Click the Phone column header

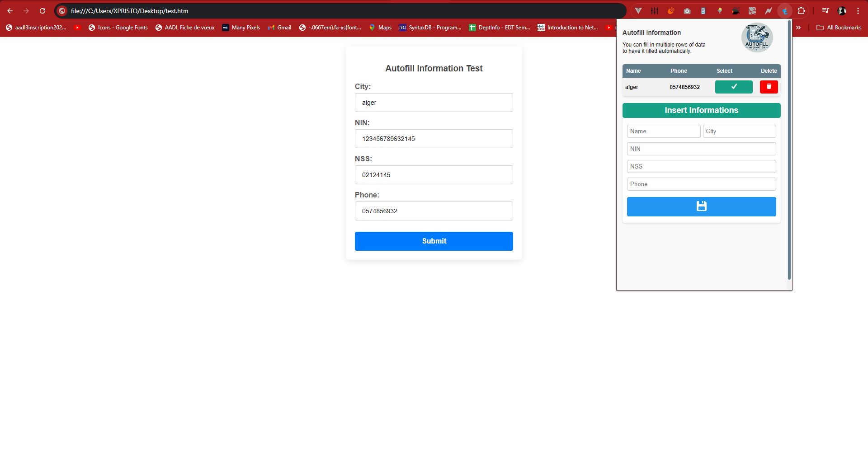679,71
